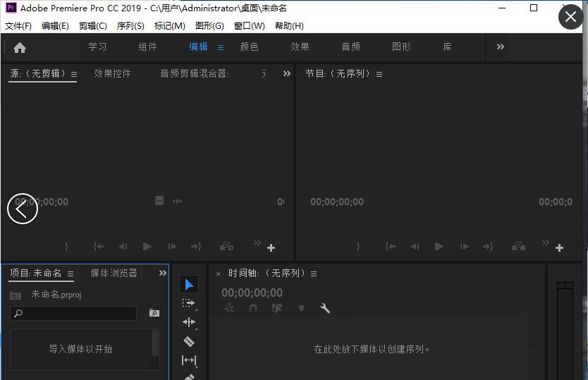This screenshot has height=380, width=588.
Task: Select the 项目: 未命名 panel tab
Action: tap(36, 273)
